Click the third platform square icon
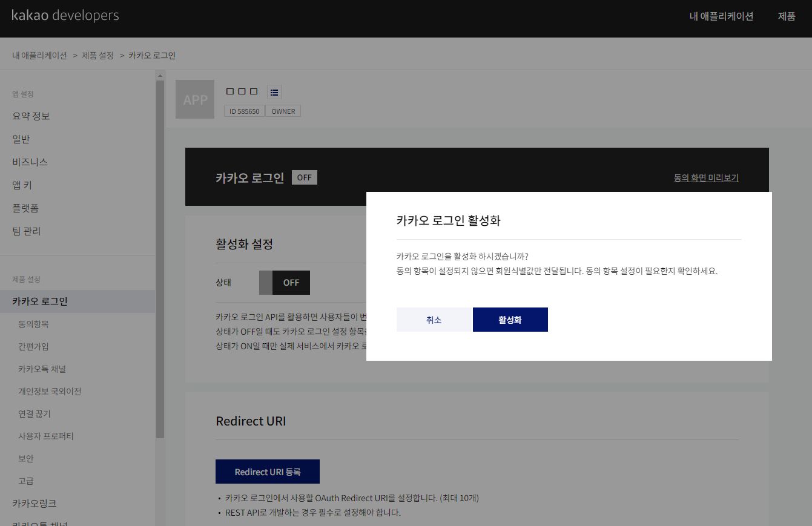The image size is (812, 526). [254, 91]
